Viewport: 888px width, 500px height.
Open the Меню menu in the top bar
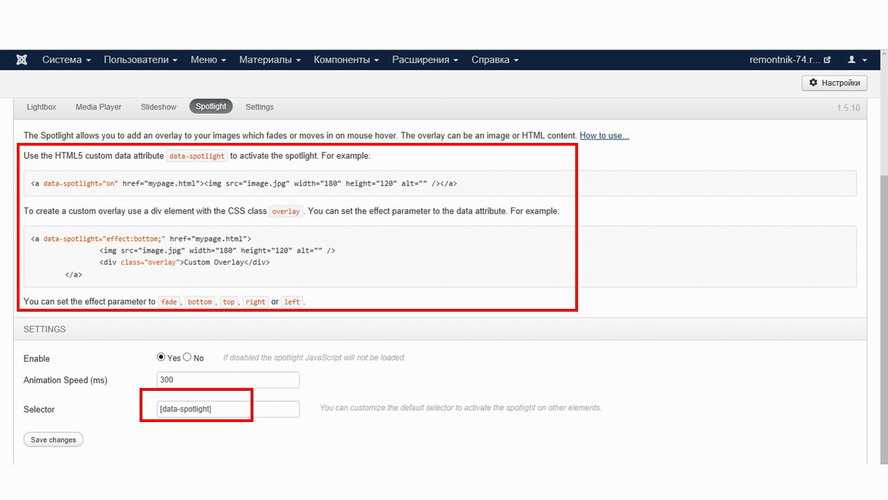208,60
